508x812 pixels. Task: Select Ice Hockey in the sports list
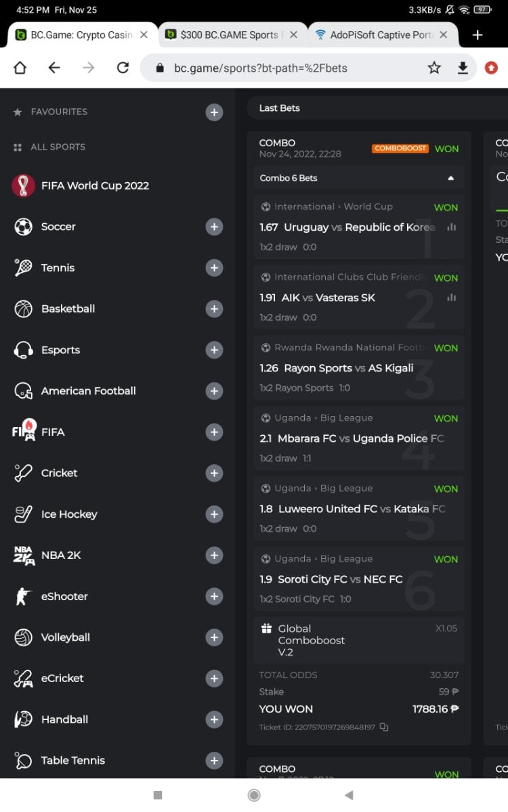(x=69, y=514)
